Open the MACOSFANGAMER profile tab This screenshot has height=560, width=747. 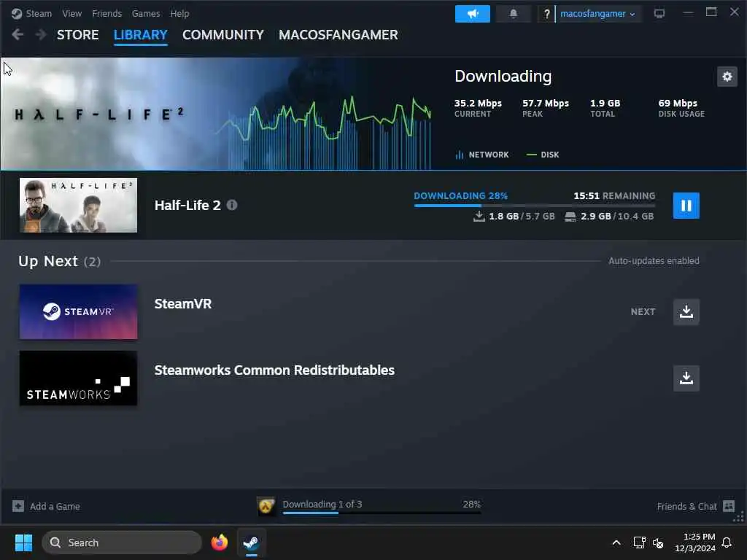click(x=338, y=35)
